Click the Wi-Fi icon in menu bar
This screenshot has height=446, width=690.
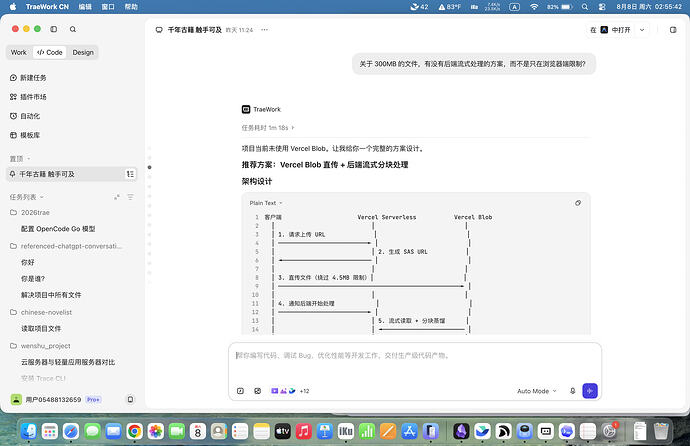click(x=534, y=7)
